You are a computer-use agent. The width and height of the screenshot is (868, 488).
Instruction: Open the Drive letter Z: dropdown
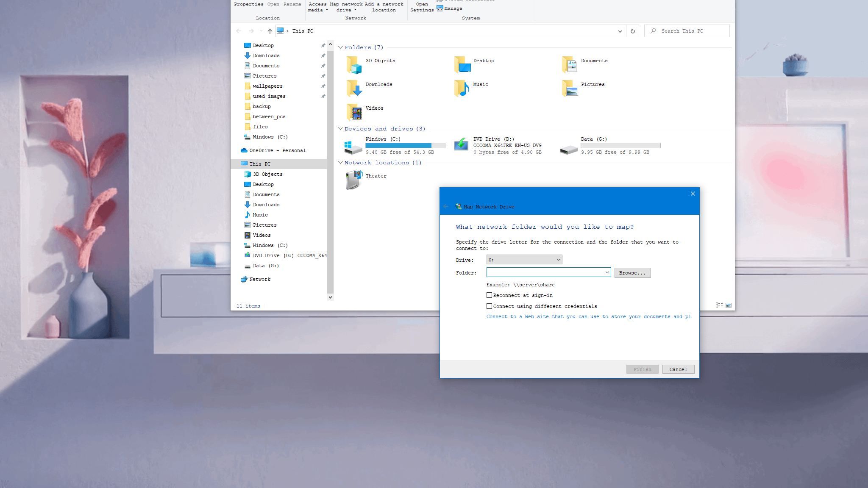pyautogui.click(x=524, y=260)
